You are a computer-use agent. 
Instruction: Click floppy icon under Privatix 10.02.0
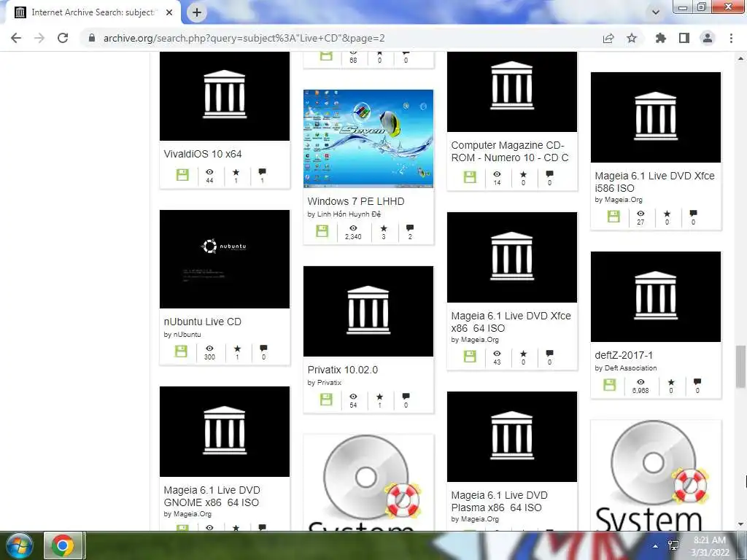click(x=326, y=400)
